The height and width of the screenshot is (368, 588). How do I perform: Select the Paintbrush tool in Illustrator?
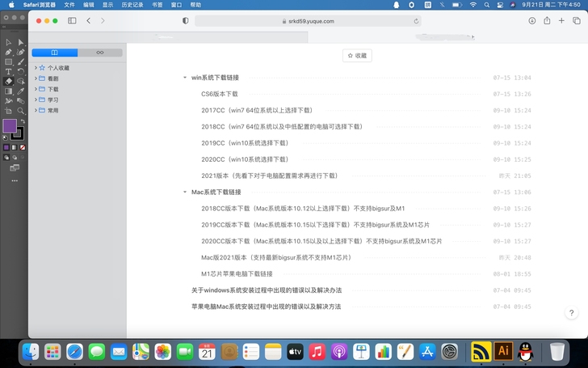(21, 61)
